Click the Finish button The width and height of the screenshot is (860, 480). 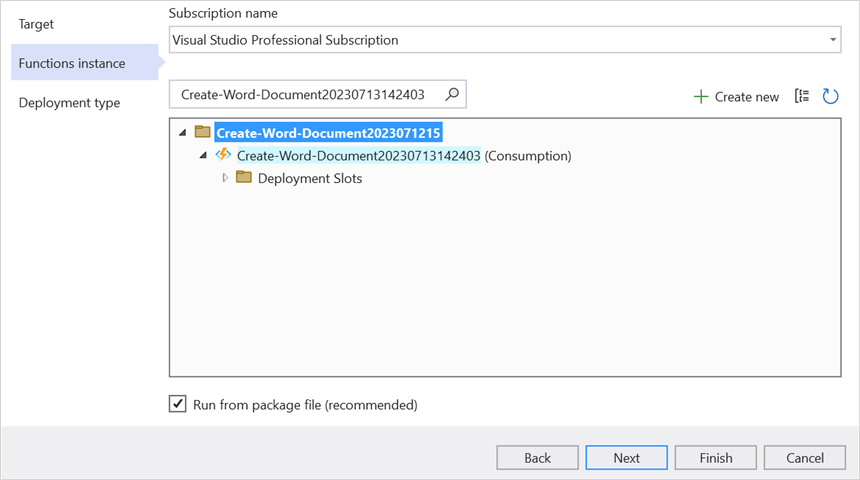pos(716,458)
